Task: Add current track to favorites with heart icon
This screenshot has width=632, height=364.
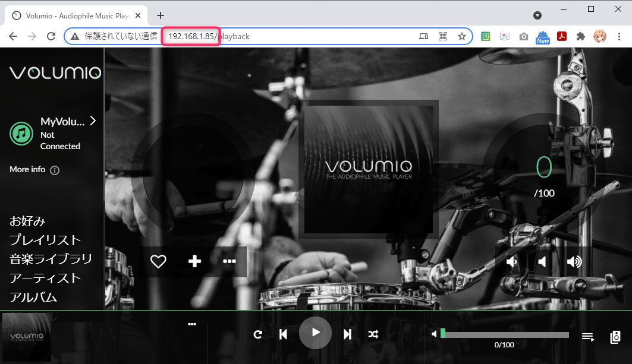Action: point(158,261)
